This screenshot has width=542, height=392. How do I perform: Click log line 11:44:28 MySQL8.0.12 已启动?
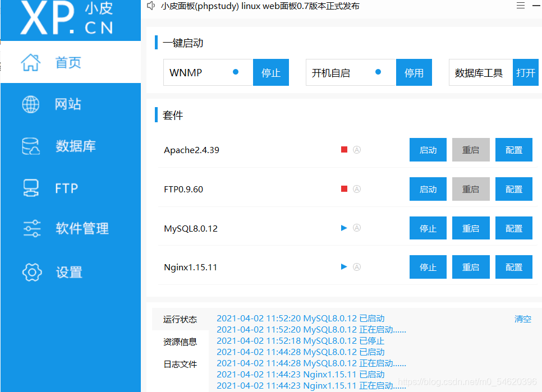pos(300,352)
